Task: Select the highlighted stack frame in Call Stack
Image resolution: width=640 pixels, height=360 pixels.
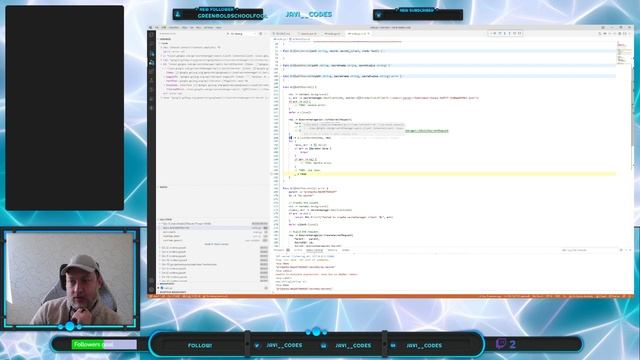Action: pos(213,228)
